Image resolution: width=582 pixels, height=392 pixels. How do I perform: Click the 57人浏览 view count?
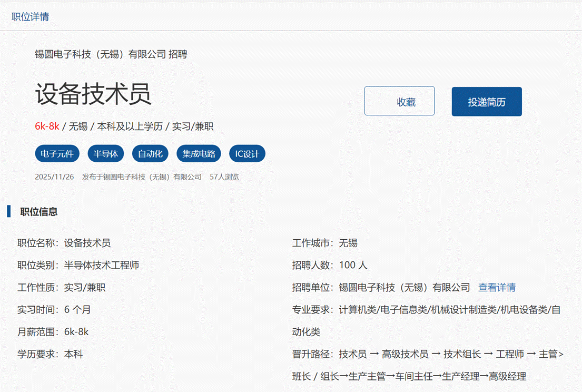pos(224,177)
